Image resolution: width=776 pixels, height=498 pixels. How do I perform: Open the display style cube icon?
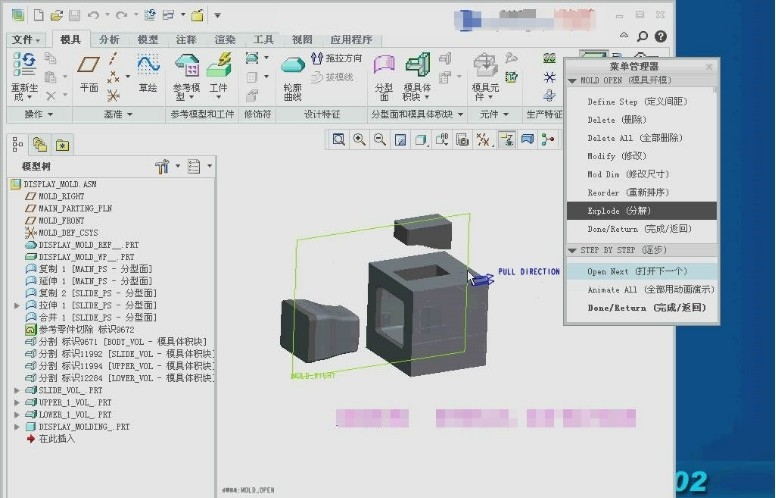(421, 140)
